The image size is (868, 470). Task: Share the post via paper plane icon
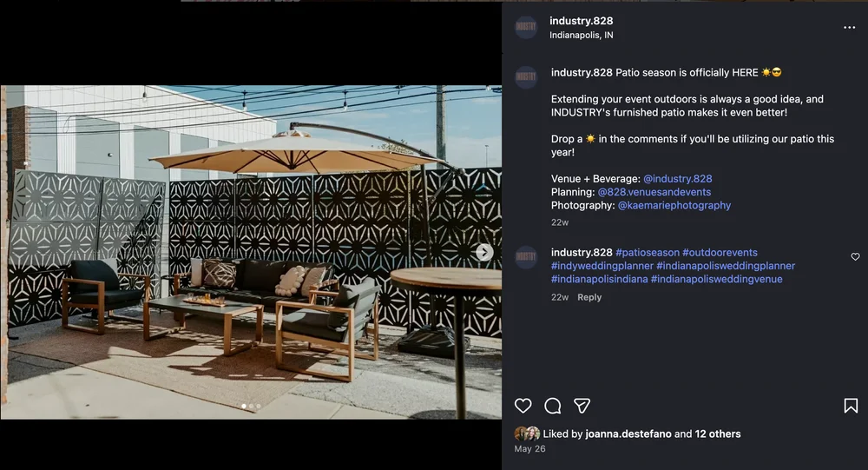tap(582, 406)
